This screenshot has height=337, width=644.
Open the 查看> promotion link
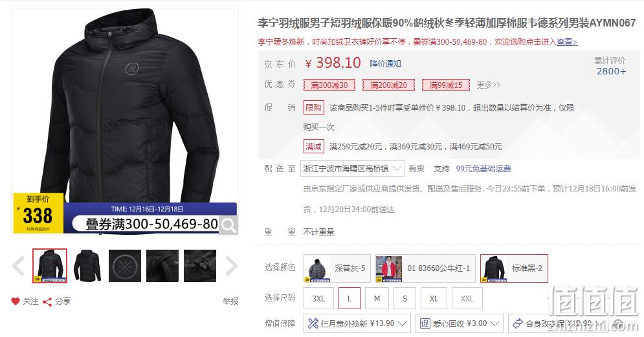pyautogui.click(x=567, y=42)
